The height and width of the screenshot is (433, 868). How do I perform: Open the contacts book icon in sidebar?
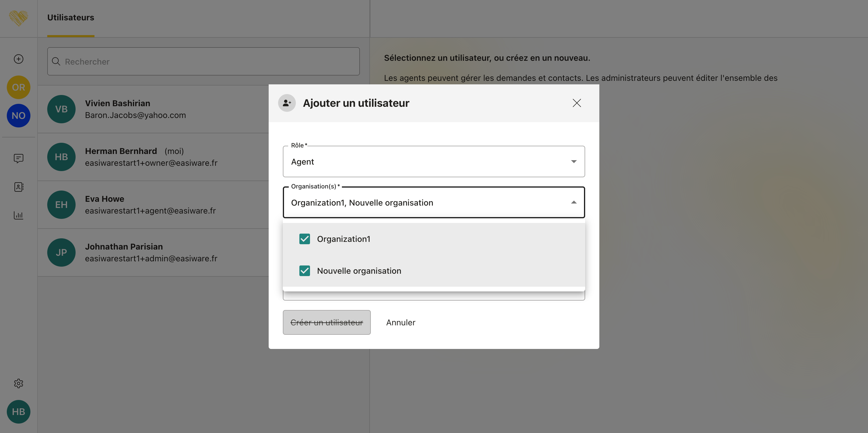pos(19,187)
